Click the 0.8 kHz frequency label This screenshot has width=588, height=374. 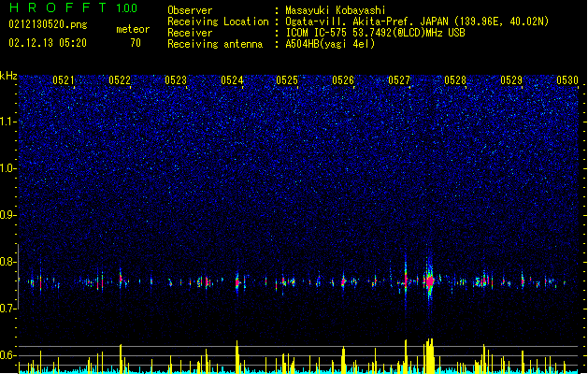point(8,262)
